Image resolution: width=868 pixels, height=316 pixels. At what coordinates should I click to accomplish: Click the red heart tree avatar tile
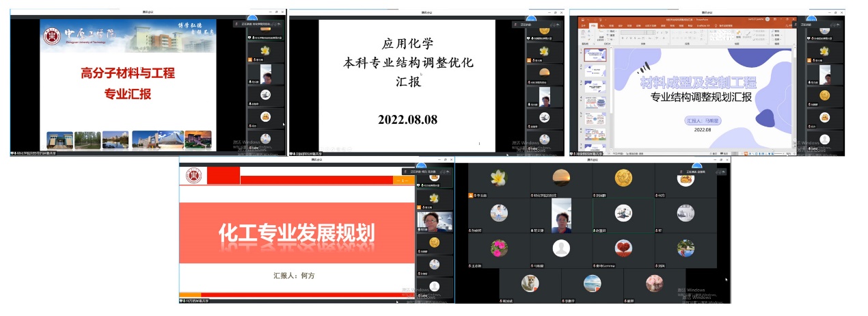pos(623,248)
